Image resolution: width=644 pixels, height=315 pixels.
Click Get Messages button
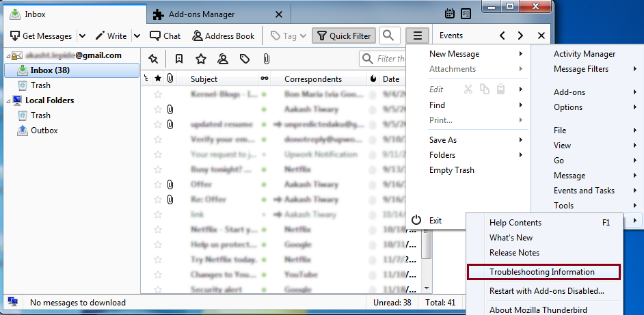point(41,36)
